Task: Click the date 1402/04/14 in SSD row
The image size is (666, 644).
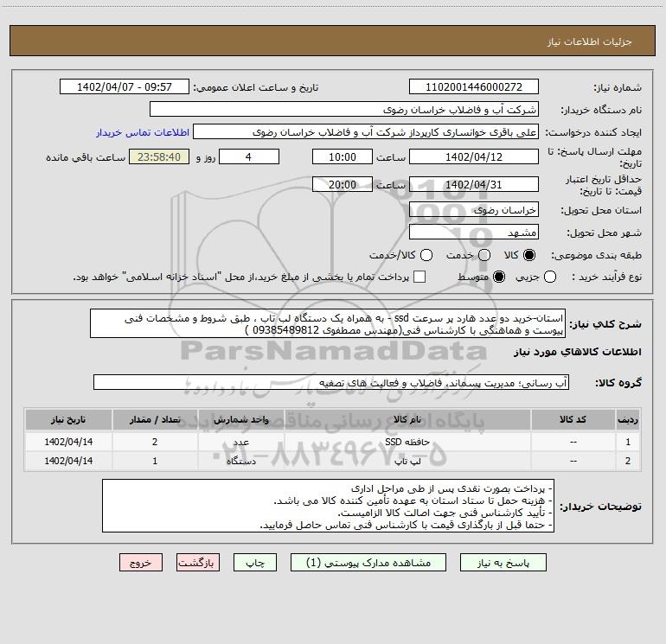Action: click(x=68, y=442)
